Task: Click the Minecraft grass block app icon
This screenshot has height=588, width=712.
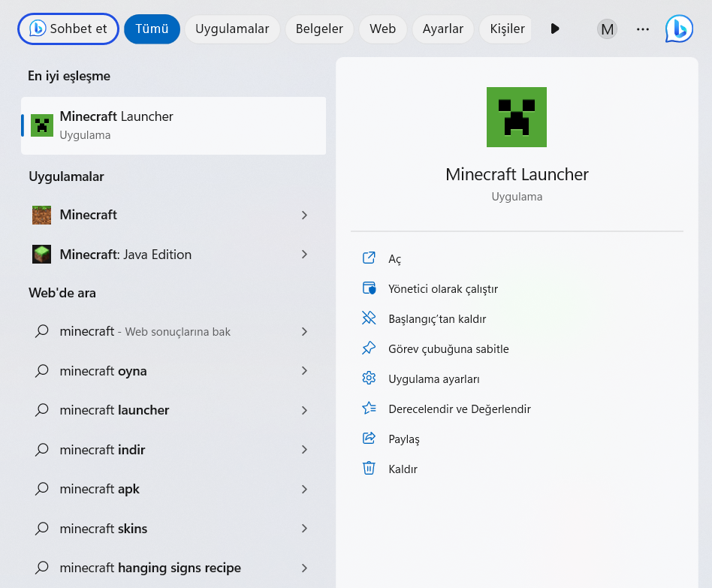Action: [x=42, y=215]
